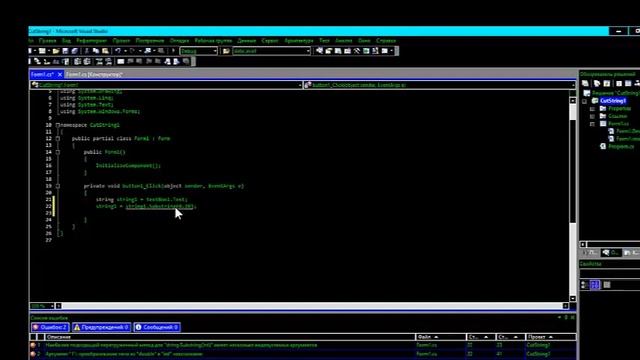Click first icon in Solution Explorer toolbar
The width and height of the screenshot is (640, 360).
(585, 84)
